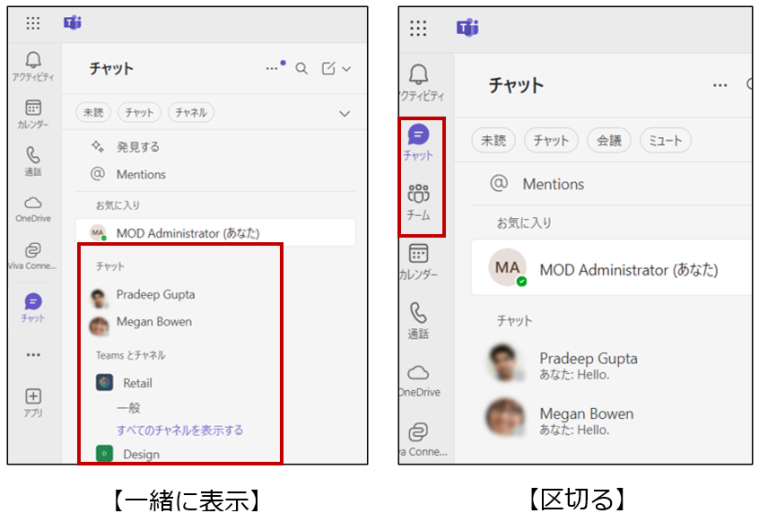This screenshot has width=768, height=513.
Task: Click お気に入り section header in right screenshot
Action: pos(524,223)
